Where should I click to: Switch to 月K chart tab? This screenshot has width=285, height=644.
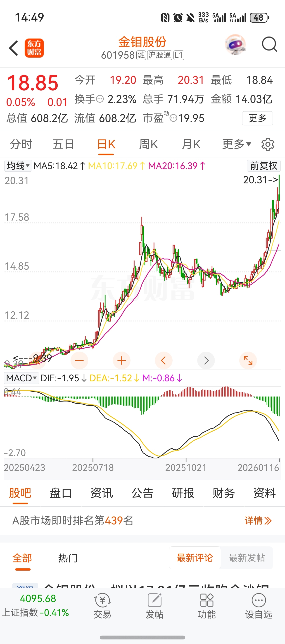point(191,144)
